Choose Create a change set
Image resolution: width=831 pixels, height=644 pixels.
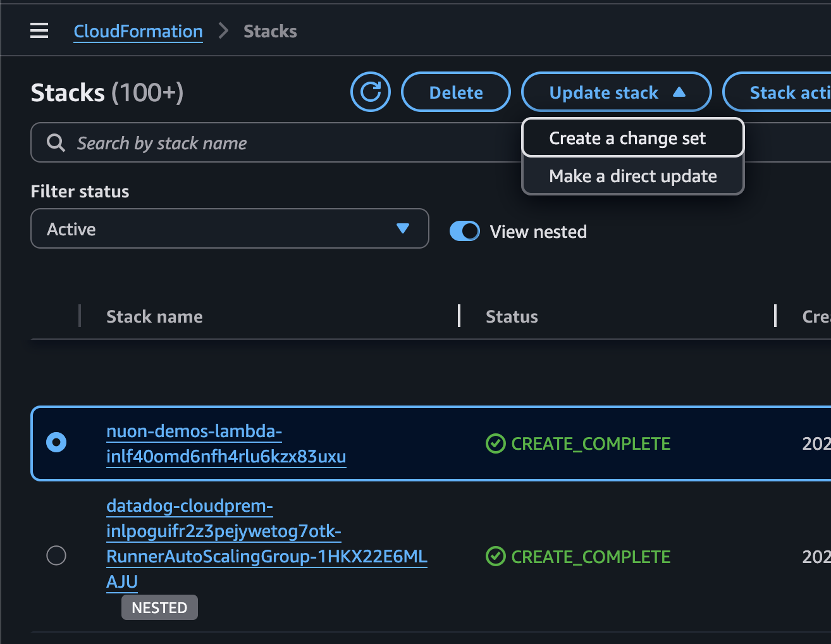click(x=632, y=137)
